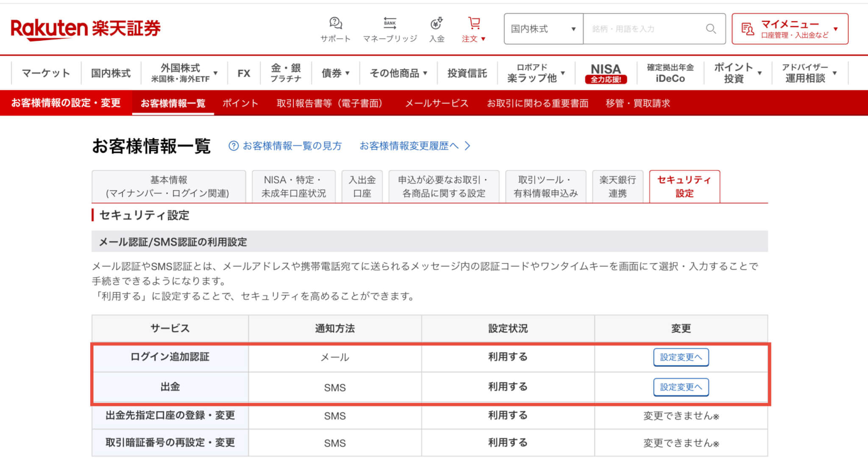Open the 債券 dropdown menu
The width and height of the screenshot is (868, 464).
[335, 73]
